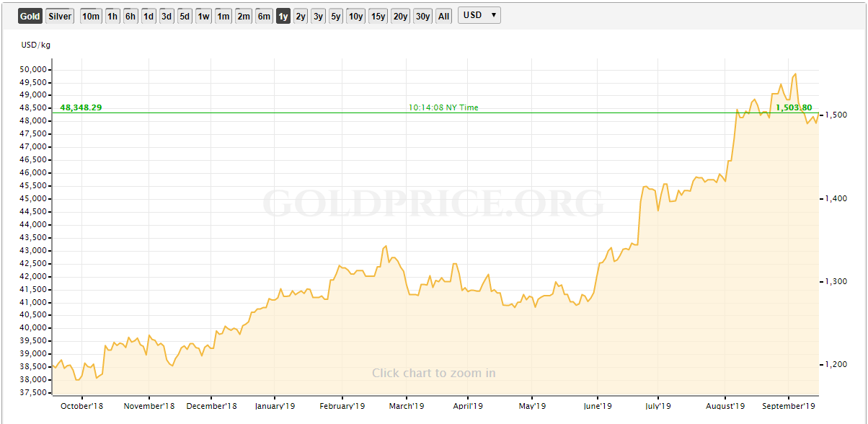Viewport: 868px width, 424px height.
Task: Switch chart to Silver
Action: pos(60,16)
